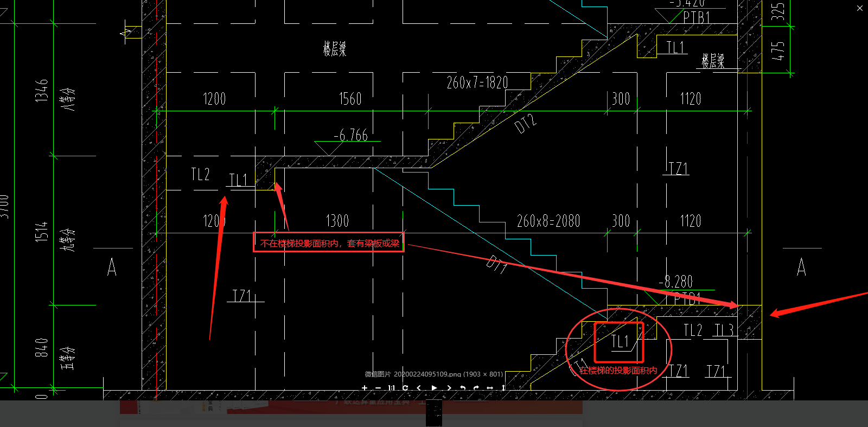Go to the previous image
The image size is (868, 427).
click(419, 388)
